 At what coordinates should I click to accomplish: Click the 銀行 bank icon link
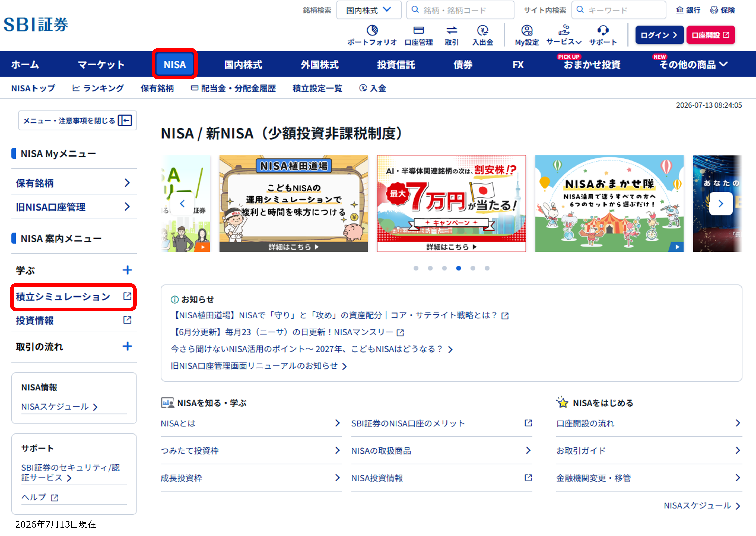(x=688, y=10)
